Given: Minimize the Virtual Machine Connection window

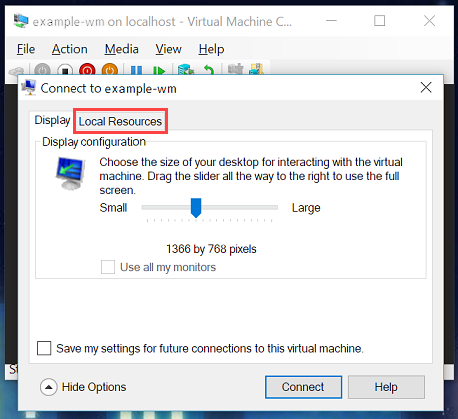Looking at the screenshot, I should pyautogui.click(x=331, y=21).
